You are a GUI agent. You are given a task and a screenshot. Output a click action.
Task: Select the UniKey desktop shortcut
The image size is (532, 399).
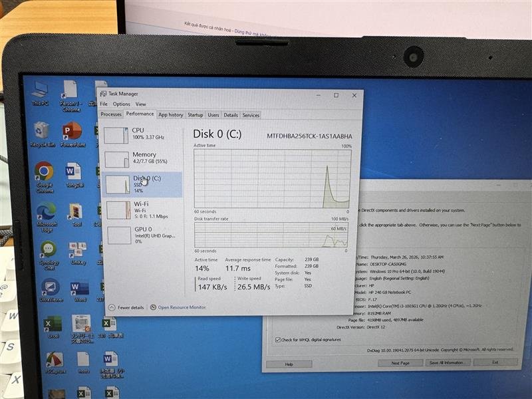(x=78, y=253)
